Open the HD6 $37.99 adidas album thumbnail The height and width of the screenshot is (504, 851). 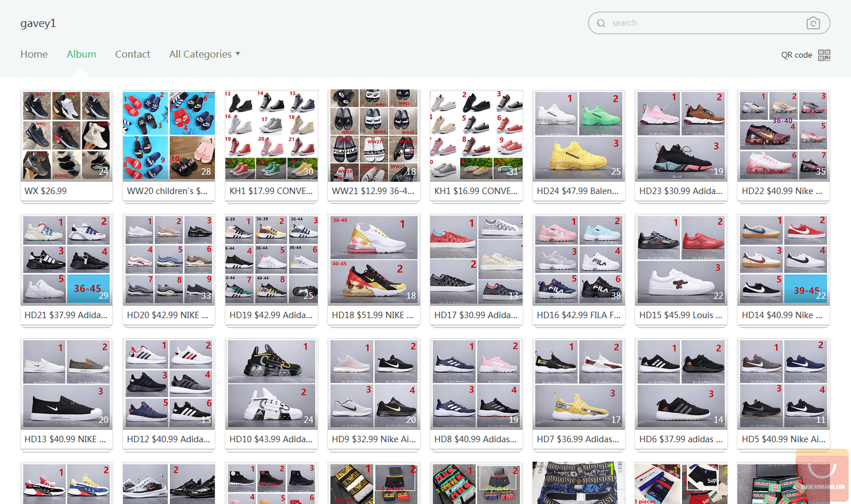point(681,383)
